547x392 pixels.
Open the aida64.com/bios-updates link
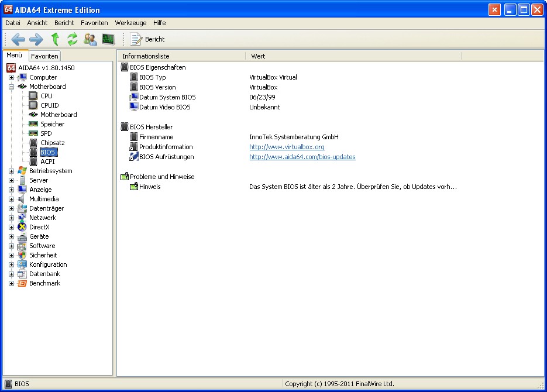tap(302, 157)
